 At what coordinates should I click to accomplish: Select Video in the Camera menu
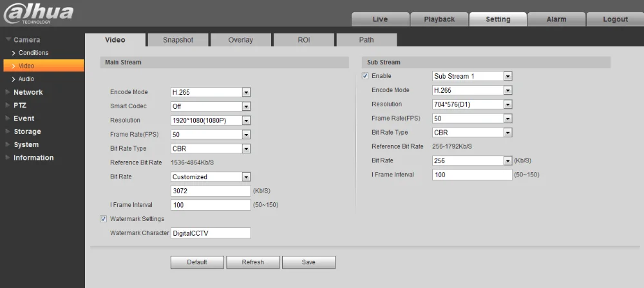44,66
